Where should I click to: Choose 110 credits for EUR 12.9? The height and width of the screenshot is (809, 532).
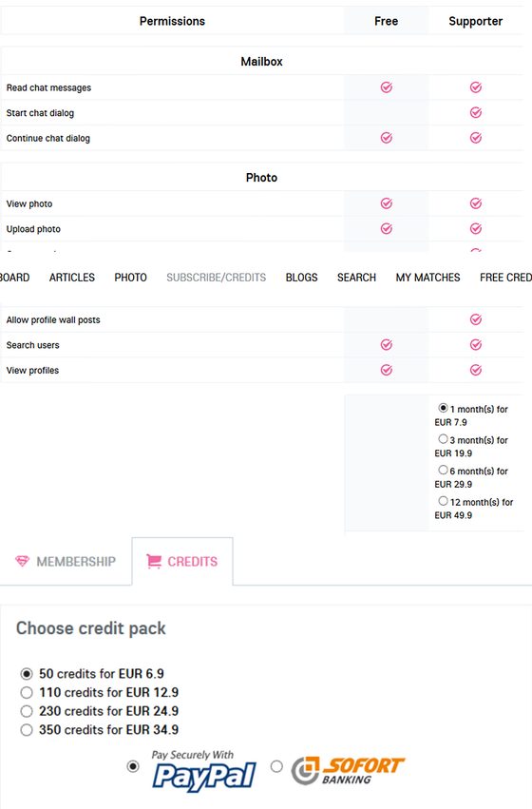click(x=27, y=692)
